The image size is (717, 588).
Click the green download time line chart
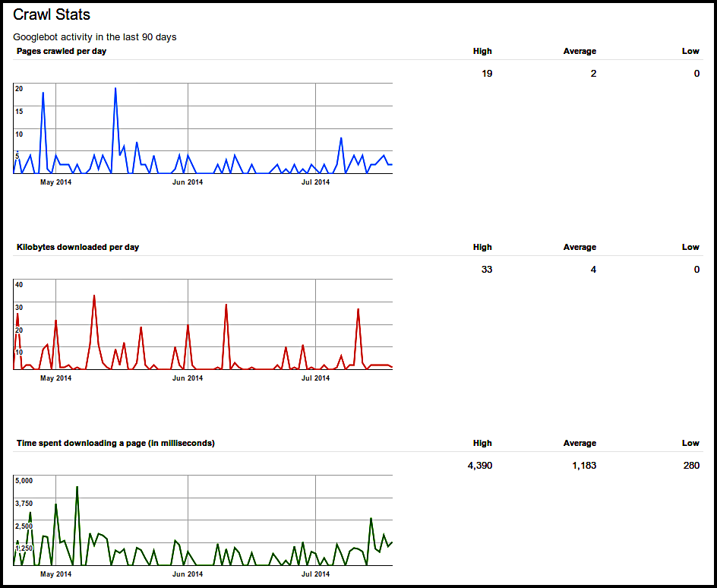[x=203, y=520]
